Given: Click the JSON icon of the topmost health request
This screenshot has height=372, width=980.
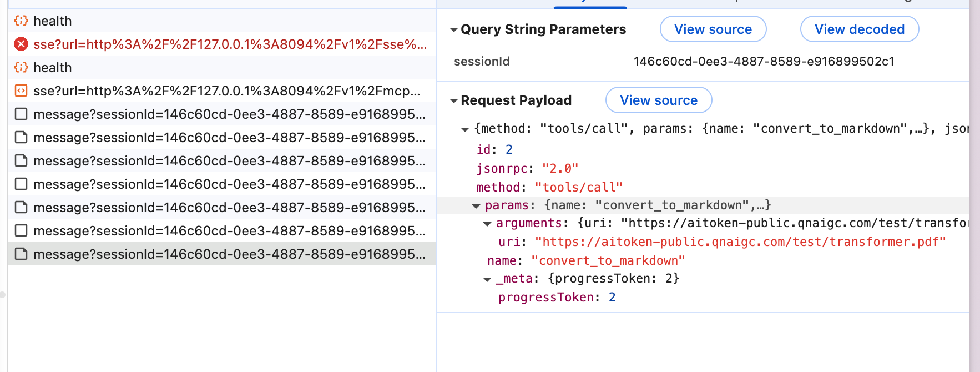Looking at the screenshot, I should 21,21.
